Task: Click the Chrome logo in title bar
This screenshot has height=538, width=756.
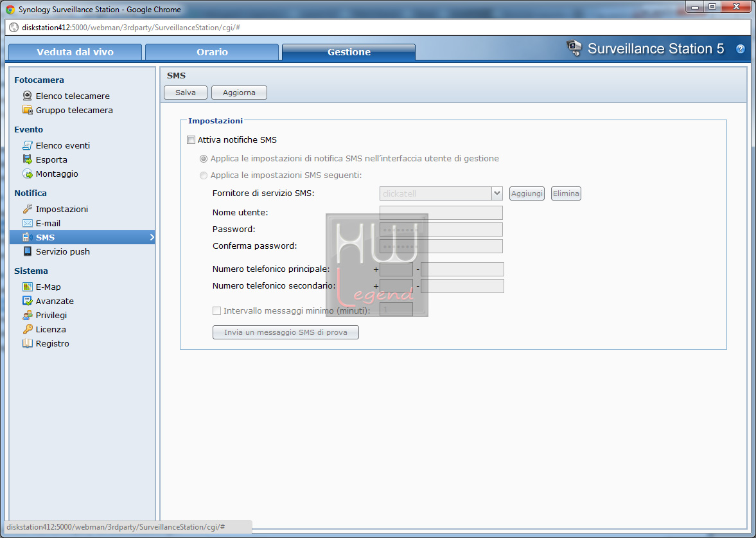Action: (x=10, y=9)
